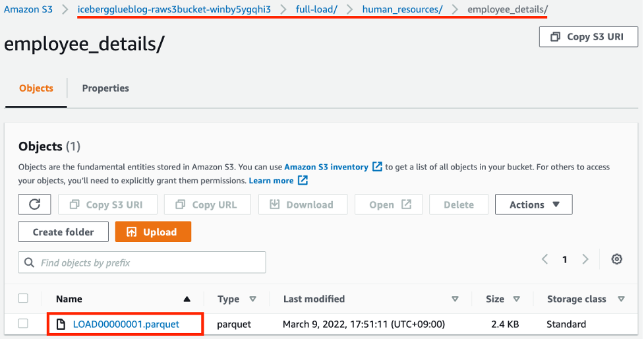Screen dimensions: 644x339
Task: Open the Amazon S3 inventory link
Action: click(326, 167)
